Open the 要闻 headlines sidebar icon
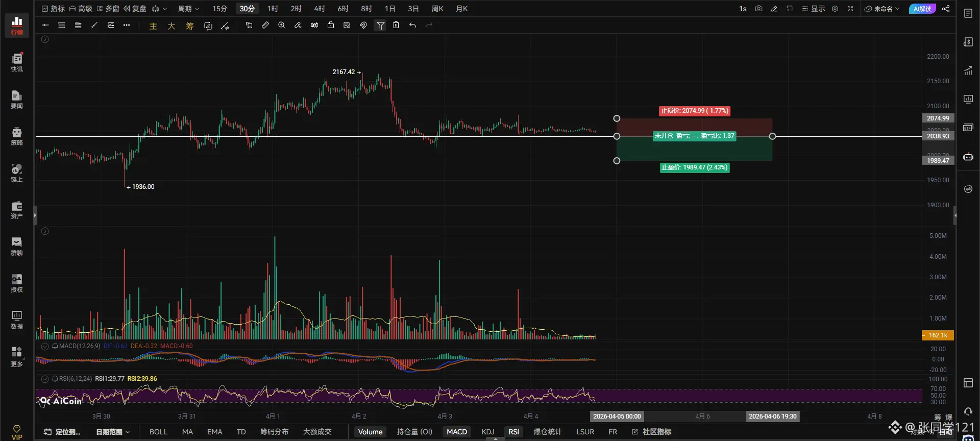This screenshot has height=441, width=980. (x=17, y=99)
